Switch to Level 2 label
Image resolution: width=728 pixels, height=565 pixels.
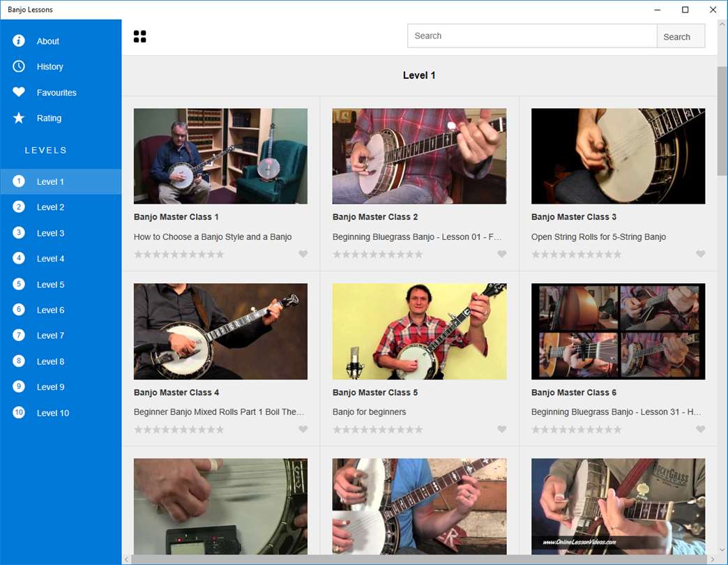coord(51,207)
